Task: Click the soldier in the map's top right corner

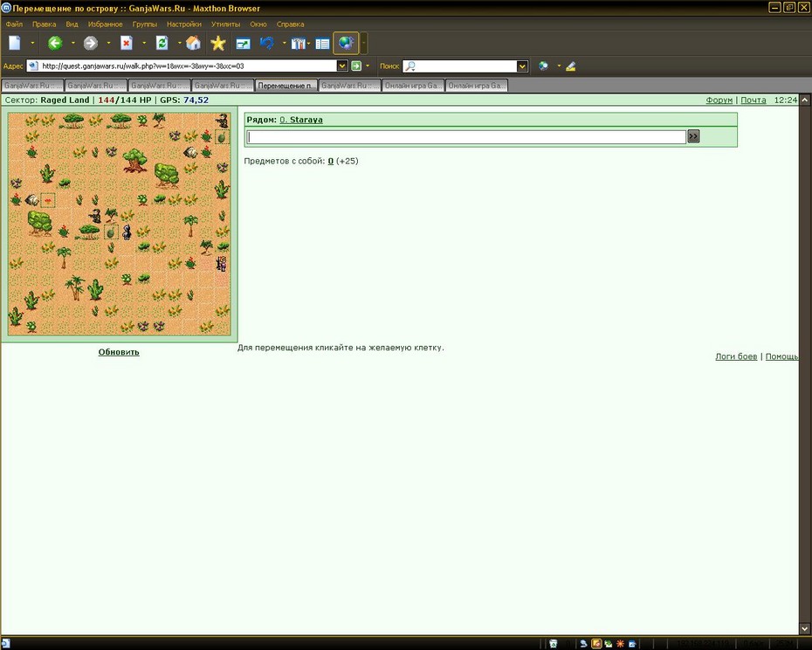Action: [x=223, y=121]
